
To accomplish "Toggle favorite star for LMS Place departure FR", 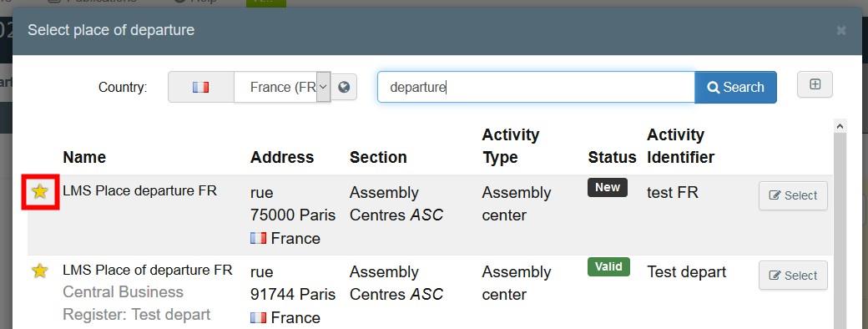I will tap(40, 192).
